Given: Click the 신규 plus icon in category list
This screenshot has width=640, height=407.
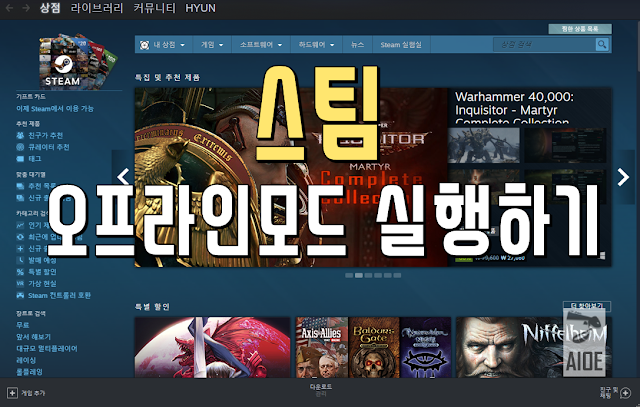Looking at the screenshot, I should click(x=20, y=248).
